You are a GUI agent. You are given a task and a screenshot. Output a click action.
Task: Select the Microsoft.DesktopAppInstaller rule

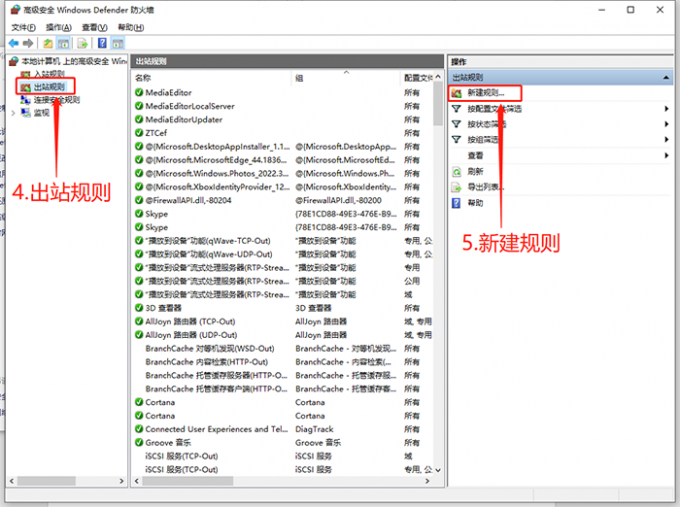(x=217, y=147)
